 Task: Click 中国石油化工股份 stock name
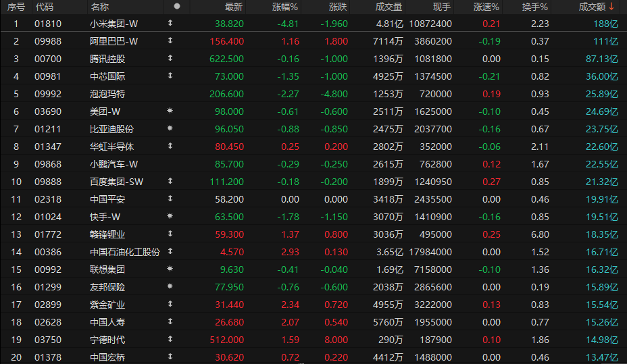click(x=125, y=252)
